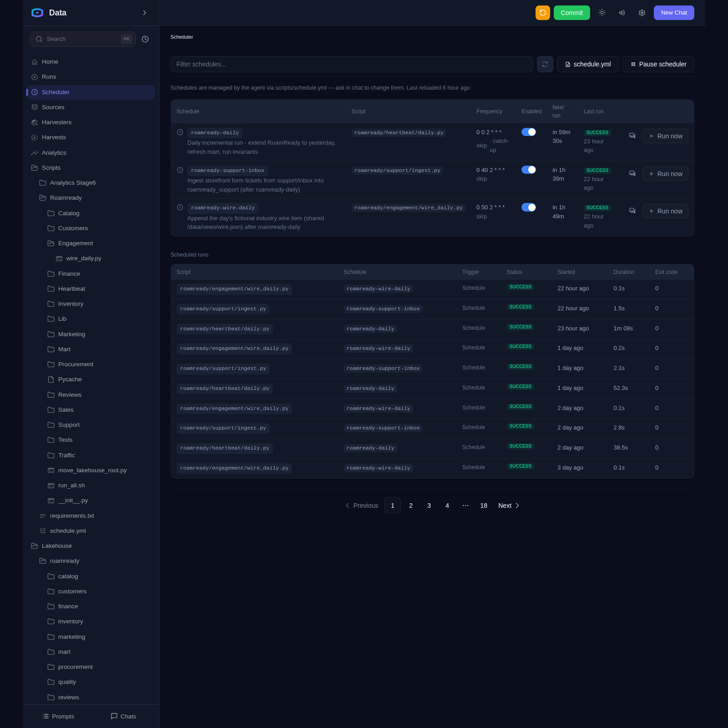728x728 pixels.
Task: Open chat for roamready-support-inbox schedule
Action: pyautogui.click(x=632, y=173)
